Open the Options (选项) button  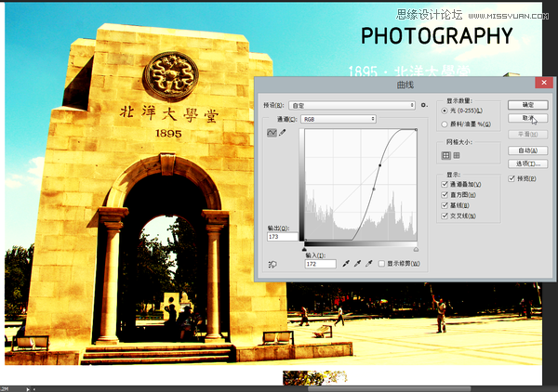pos(527,163)
